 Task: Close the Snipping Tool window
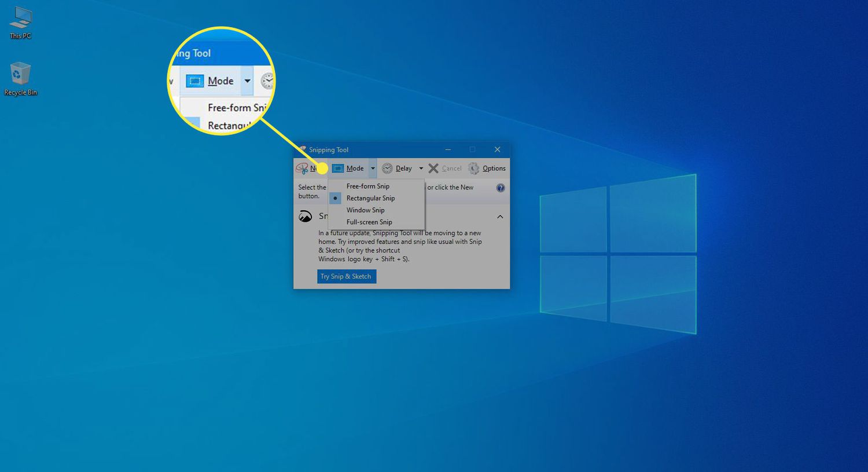click(x=497, y=149)
